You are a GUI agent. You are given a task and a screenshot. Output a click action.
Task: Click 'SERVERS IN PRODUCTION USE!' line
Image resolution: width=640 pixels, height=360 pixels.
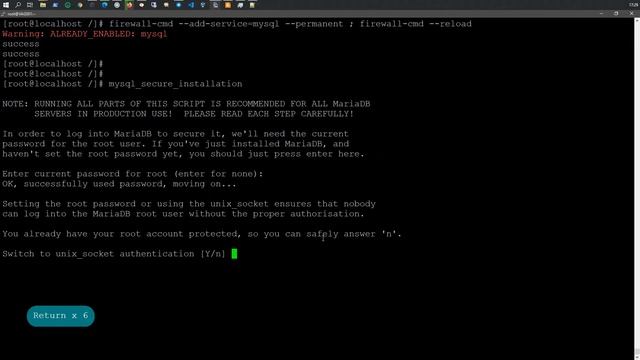pyautogui.click(x=194, y=114)
